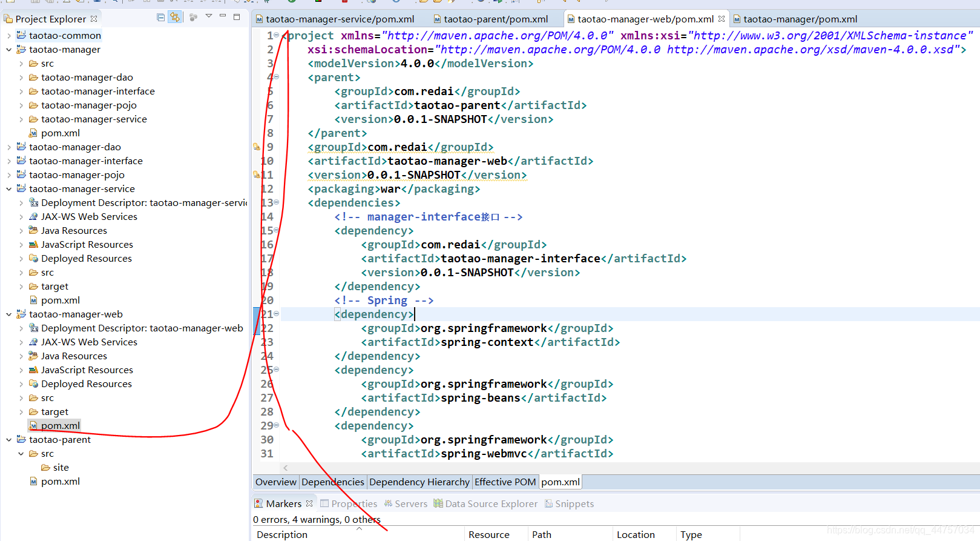Open the Effective POM tab

coord(505,482)
